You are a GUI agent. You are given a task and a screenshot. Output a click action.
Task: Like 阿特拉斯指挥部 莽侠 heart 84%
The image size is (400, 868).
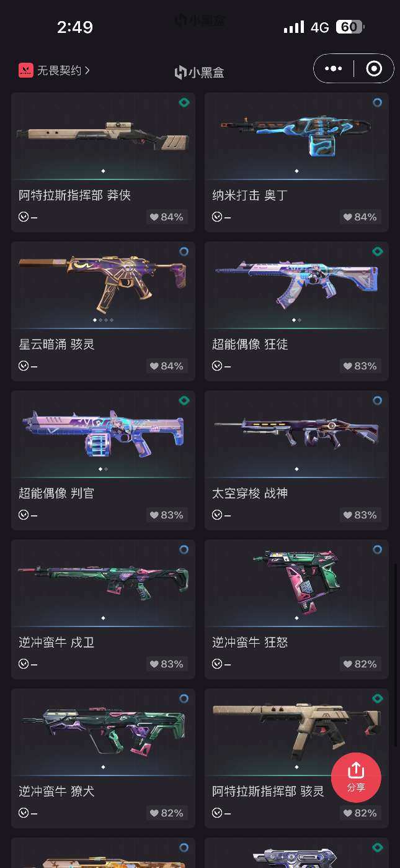pyautogui.click(x=167, y=217)
